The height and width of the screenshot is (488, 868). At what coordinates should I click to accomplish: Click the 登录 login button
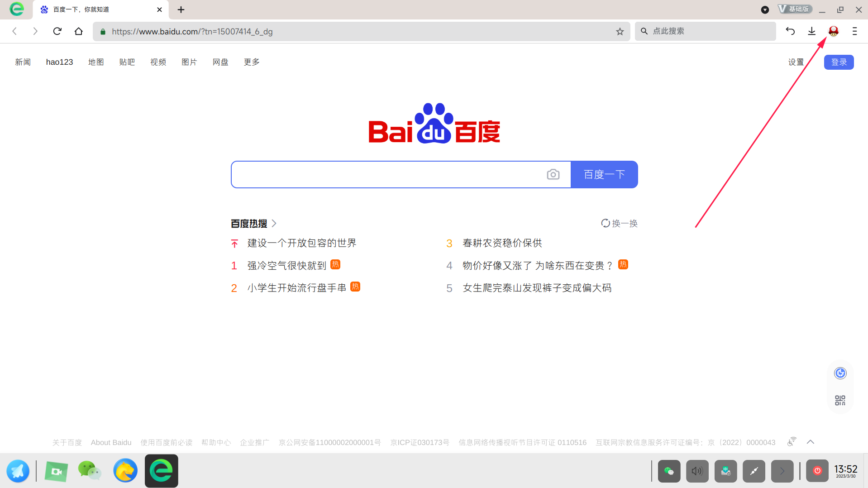point(839,62)
